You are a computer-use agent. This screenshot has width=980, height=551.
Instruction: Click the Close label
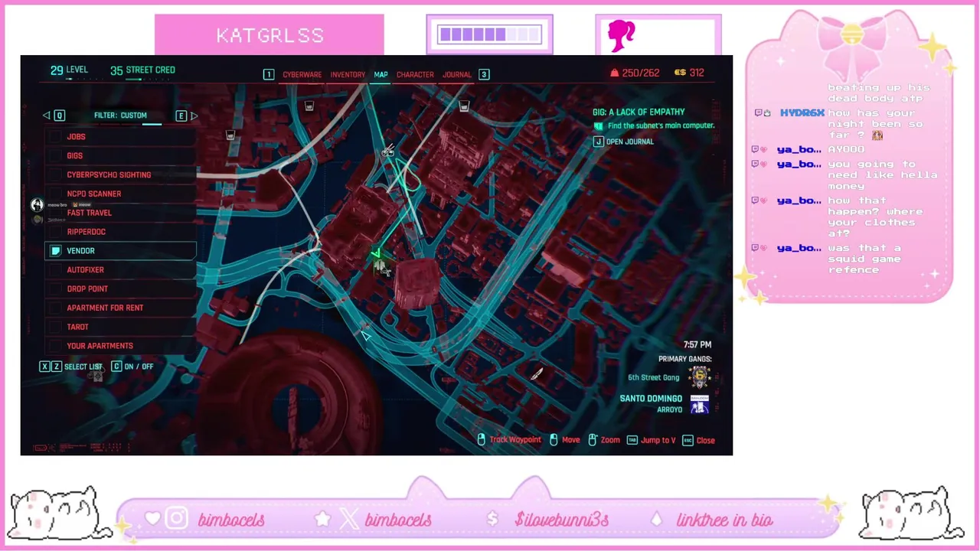pos(706,440)
